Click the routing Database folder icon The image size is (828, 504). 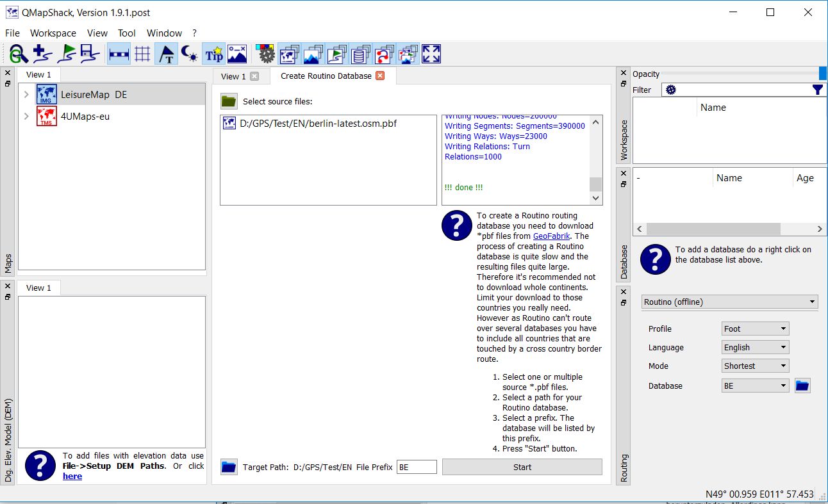(x=802, y=386)
